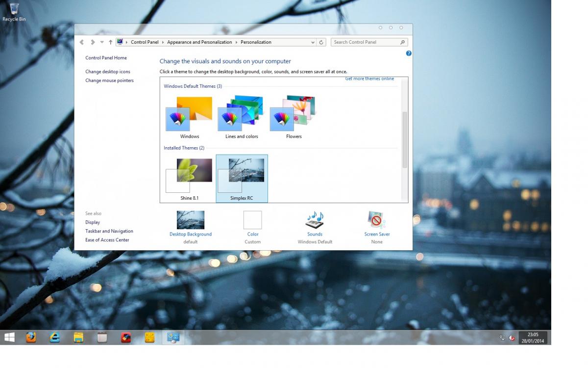588x368 pixels.
Task: Open the taskbar clock showing 23:05
Action: (x=533, y=338)
